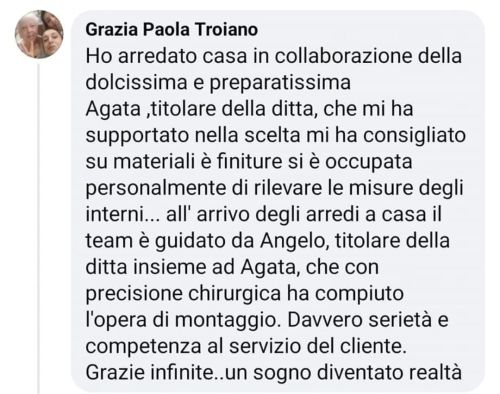Click the word "preparatissima" in the comment
Screen dimensions: 500x394
(280, 83)
